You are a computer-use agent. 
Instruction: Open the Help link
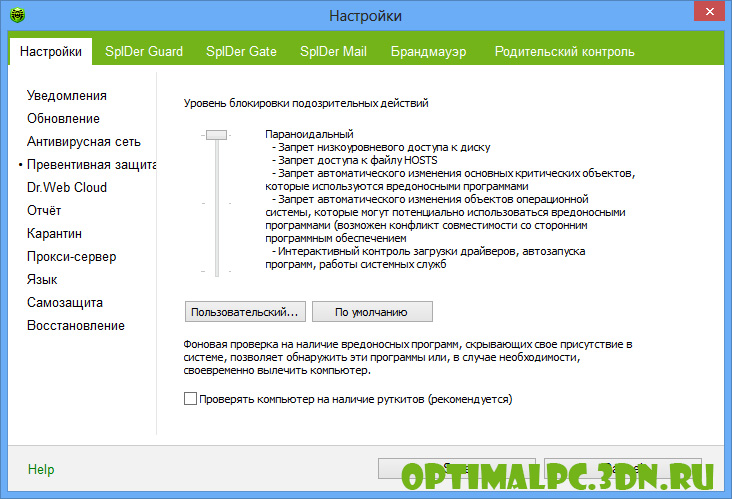coord(41,469)
